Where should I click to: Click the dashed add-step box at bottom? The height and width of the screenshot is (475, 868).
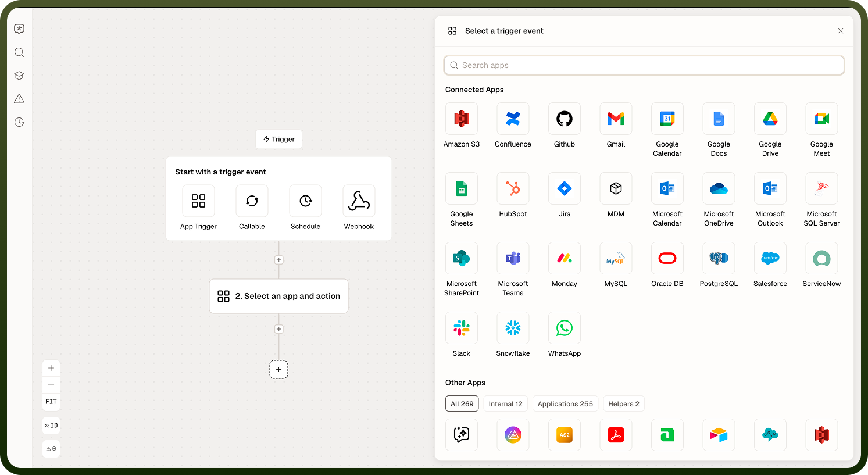279,369
